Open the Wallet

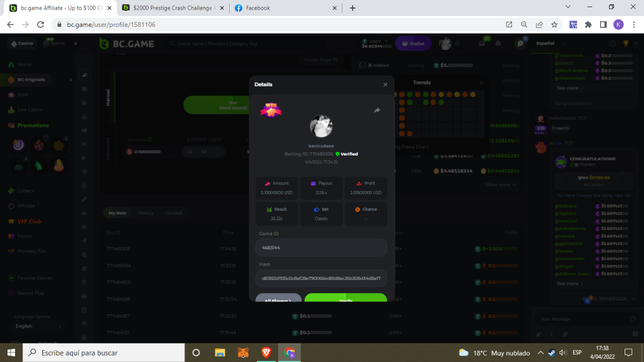(x=413, y=44)
